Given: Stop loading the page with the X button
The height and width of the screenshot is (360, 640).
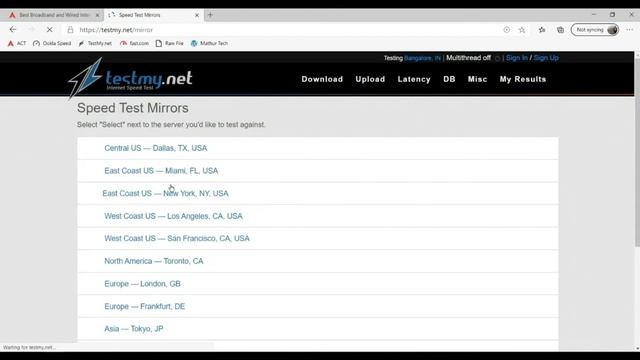Looking at the screenshot, I should [49, 30].
